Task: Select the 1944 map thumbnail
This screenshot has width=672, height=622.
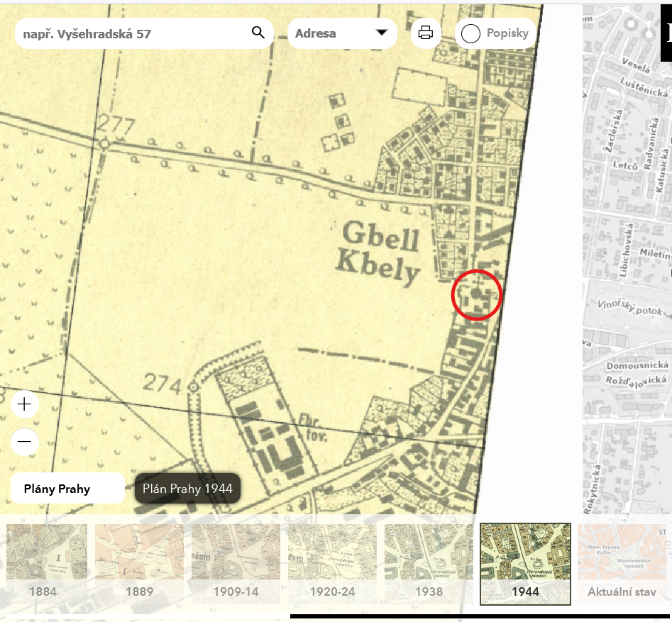Action: pyautogui.click(x=525, y=564)
